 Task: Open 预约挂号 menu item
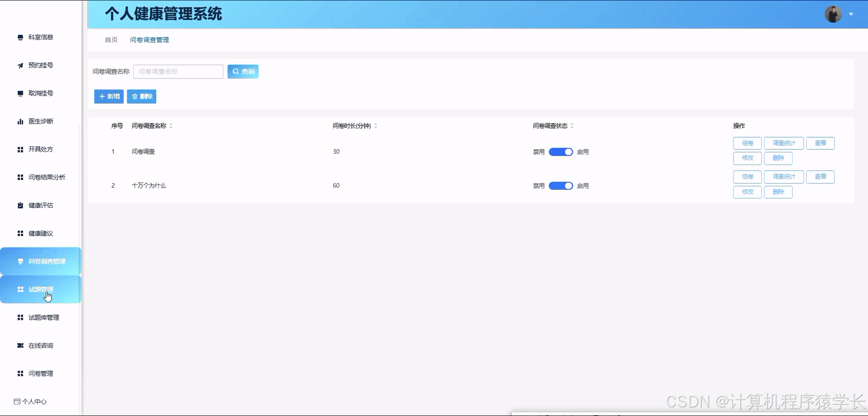41,65
